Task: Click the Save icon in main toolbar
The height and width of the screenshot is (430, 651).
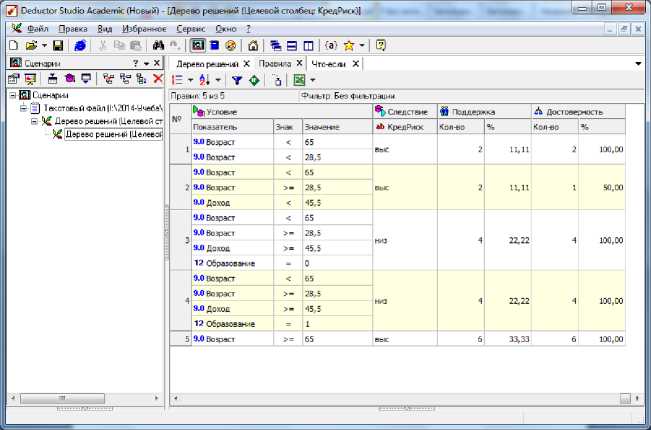Action: (58, 46)
